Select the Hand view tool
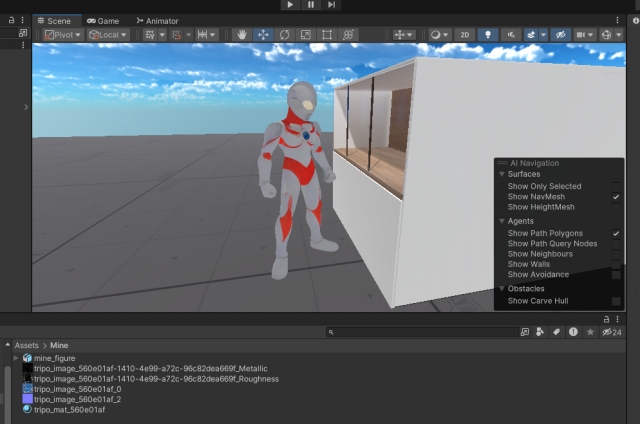 coord(242,35)
